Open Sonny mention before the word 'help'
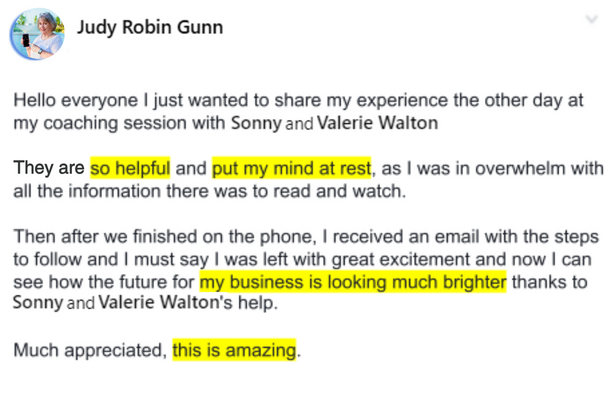604x396 pixels. coord(38,302)
